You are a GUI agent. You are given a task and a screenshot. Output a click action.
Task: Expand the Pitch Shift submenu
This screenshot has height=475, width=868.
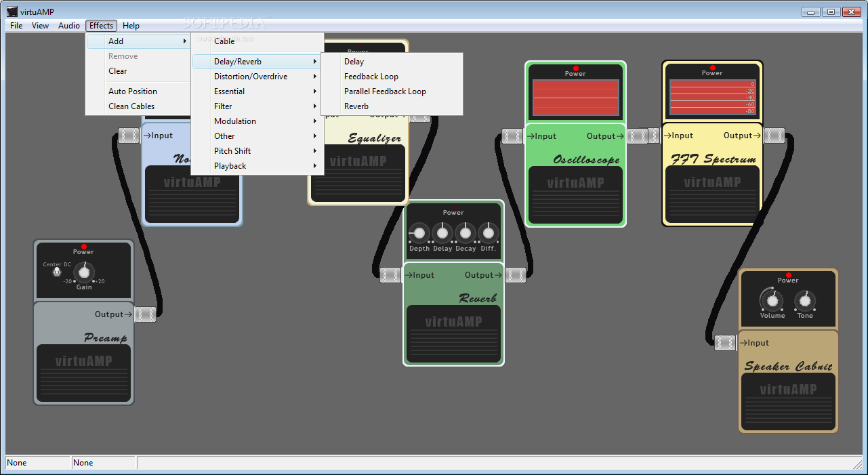257,151
